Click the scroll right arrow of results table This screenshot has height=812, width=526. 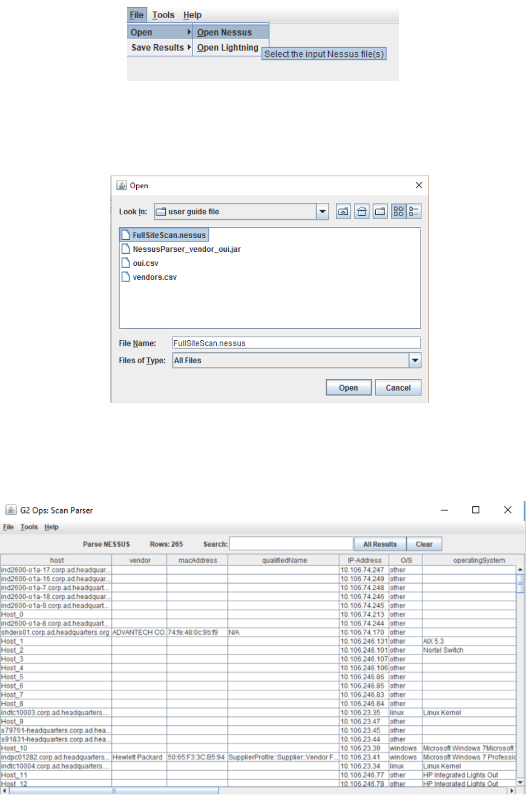point(513,791)
